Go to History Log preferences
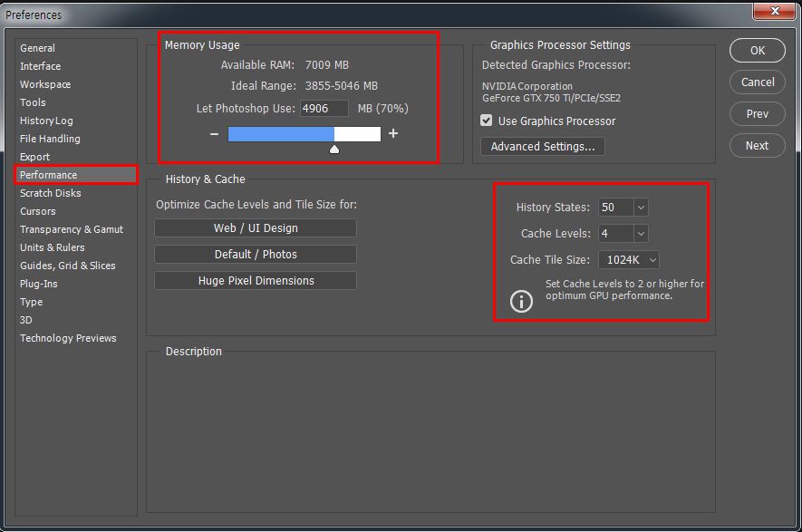Viewport: 802px width, 532px height. (x=46, y=121)
